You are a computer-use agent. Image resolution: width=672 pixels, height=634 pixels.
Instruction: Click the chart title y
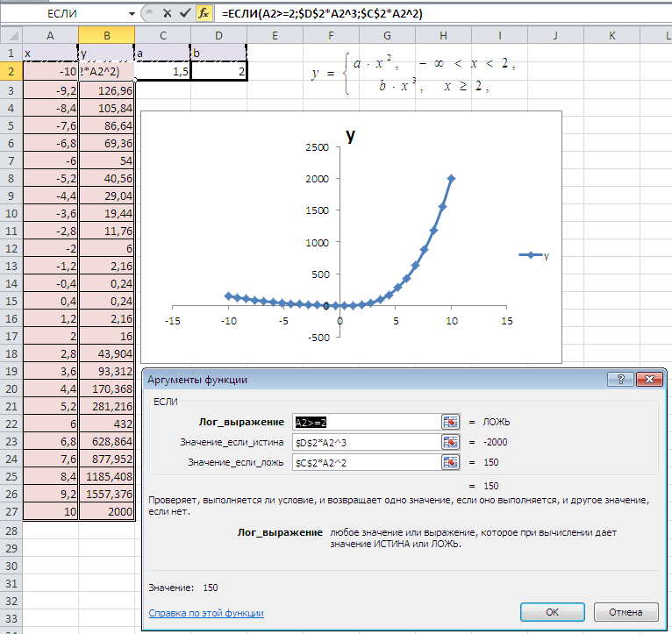tap(351, 136)
